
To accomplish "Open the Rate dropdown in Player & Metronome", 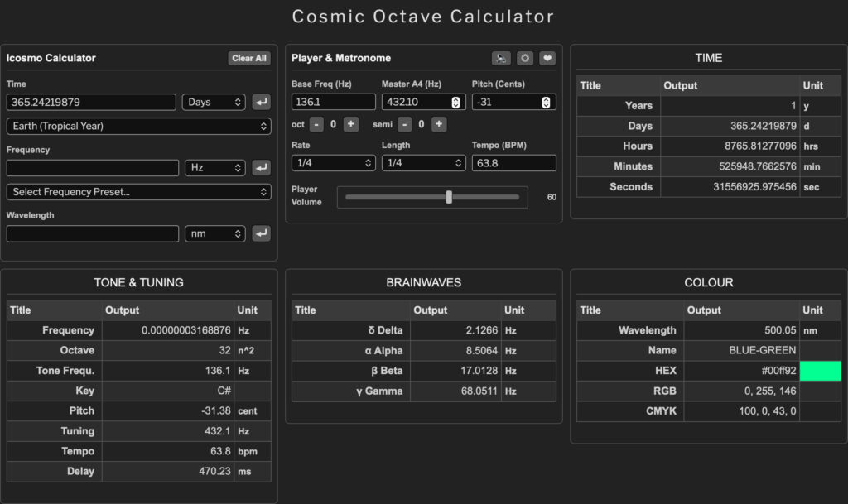I will 333,162.
